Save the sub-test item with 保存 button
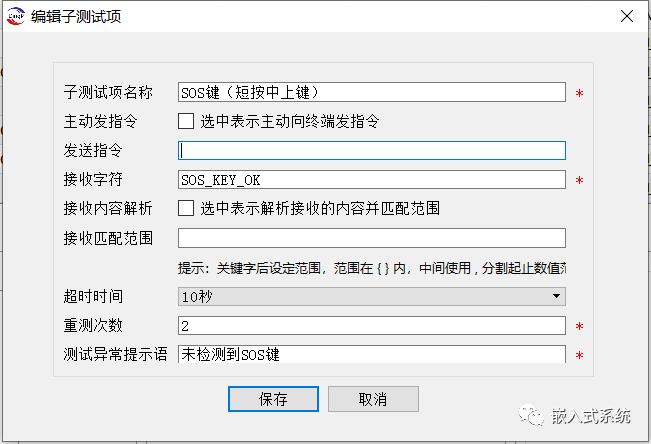The height and width of the screenshot is (444, 651). pos(273,399)
